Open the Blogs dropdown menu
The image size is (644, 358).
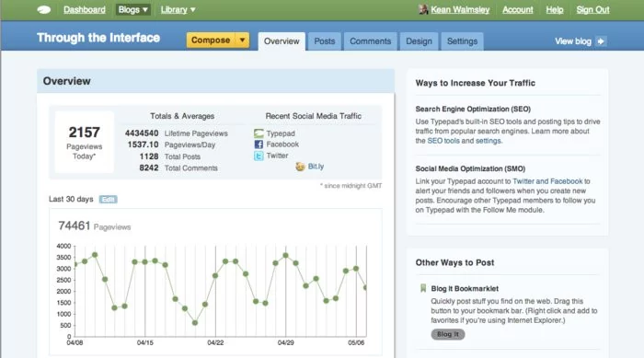tap(132, 9)
